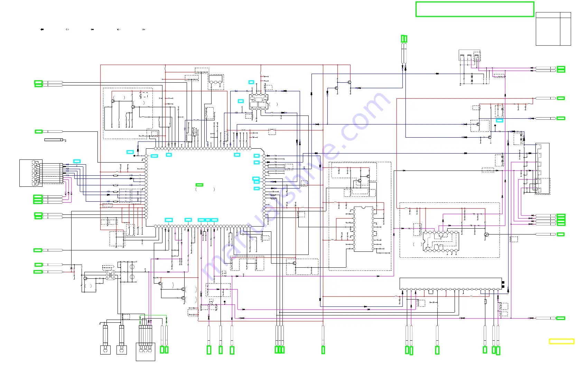Click the paired green boxes above the top vertical plugs
The width and height of the screenshot is (588, 368).
[x=404, y=39]
